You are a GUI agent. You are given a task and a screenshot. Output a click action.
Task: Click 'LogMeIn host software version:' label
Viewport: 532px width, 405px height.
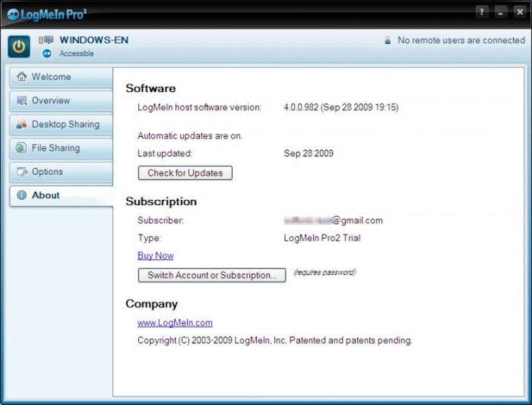pos(199,107)
